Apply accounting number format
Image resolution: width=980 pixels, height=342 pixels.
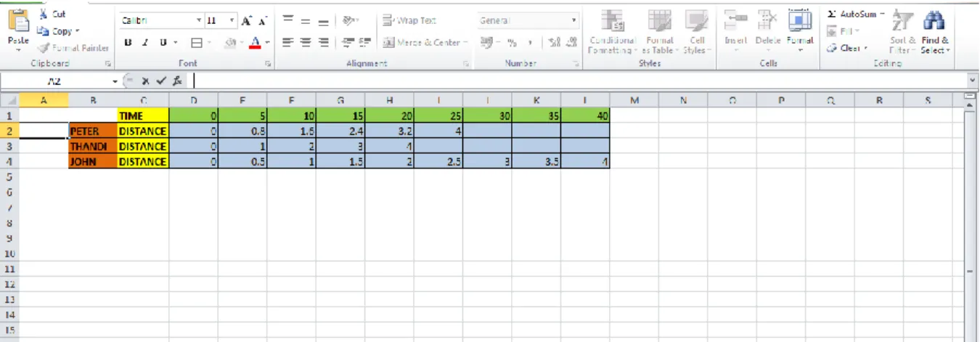point(488,43)
